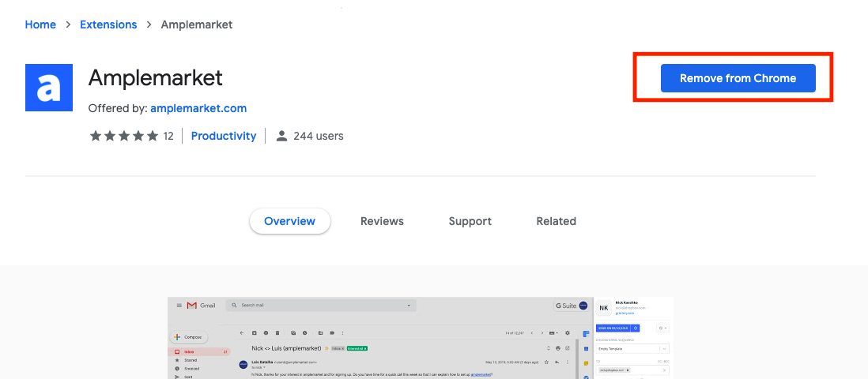Click the back arrow in the Gmail toolbar
Screen dimensions: 868x379
pos(241,333)
